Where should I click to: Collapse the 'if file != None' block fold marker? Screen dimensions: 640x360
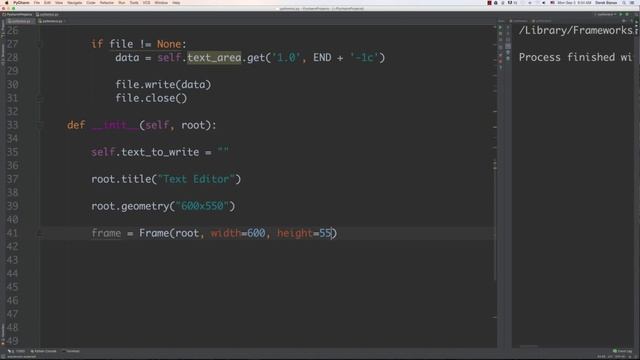tap(40, 44)
